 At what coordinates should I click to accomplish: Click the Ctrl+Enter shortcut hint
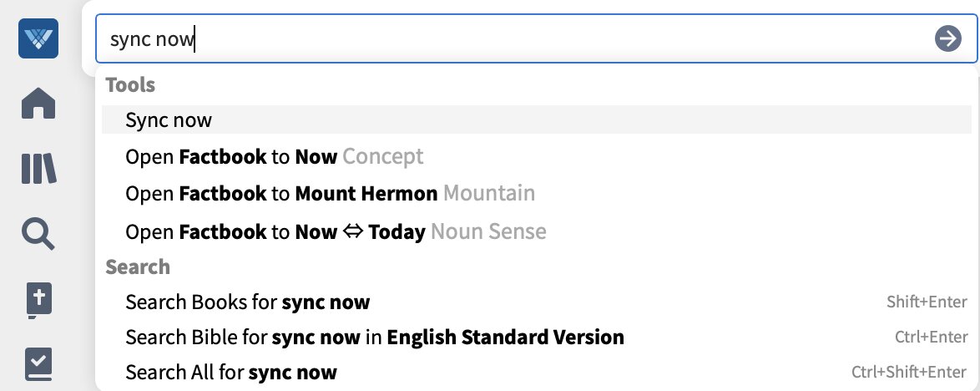931,338
